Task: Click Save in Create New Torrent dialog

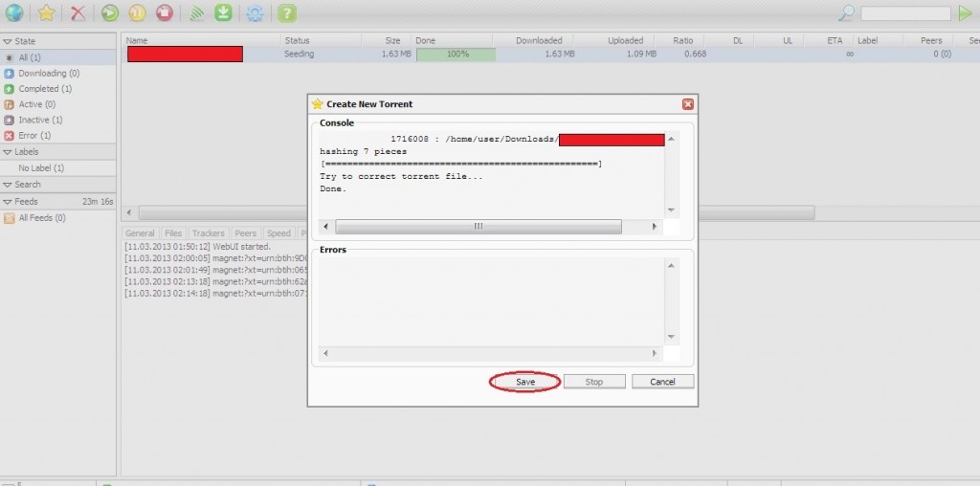Action: [x=524, y=382]
